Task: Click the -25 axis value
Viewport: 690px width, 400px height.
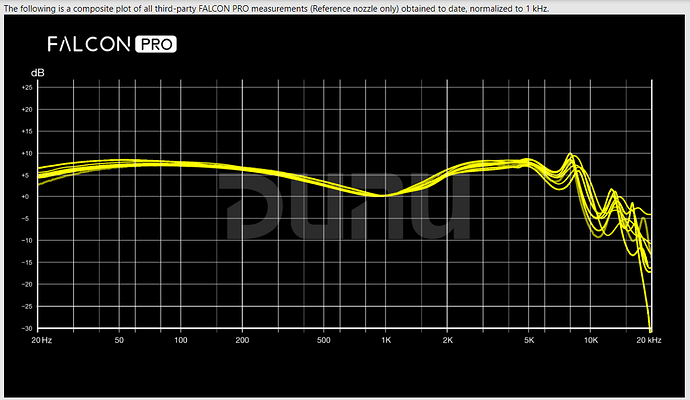Action: [x=27, y=307]
